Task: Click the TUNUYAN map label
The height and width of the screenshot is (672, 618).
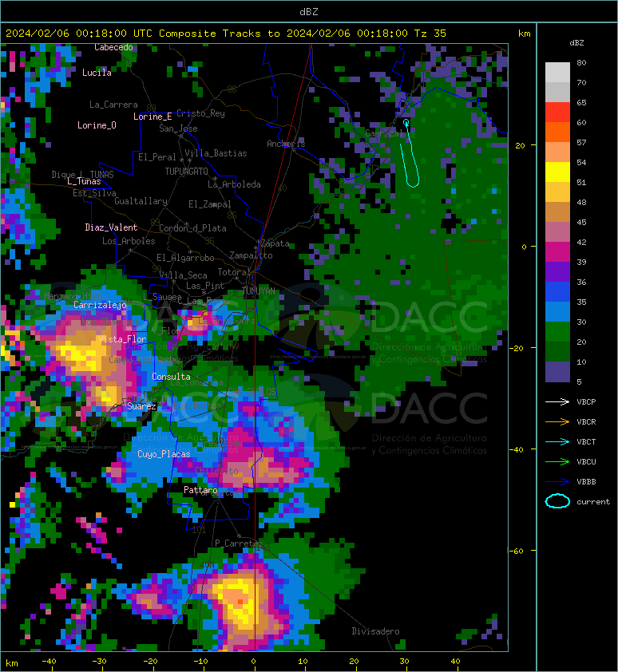Action: [259, 291]
